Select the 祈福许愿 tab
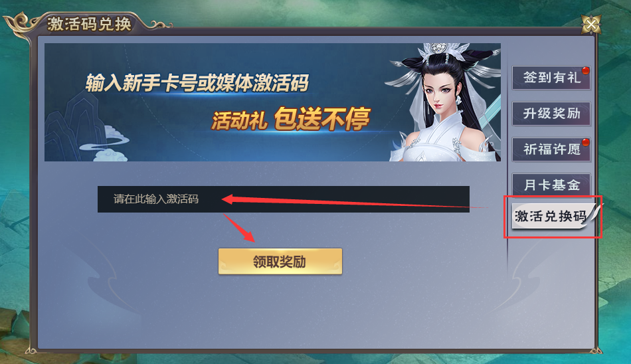 (551, 149)
